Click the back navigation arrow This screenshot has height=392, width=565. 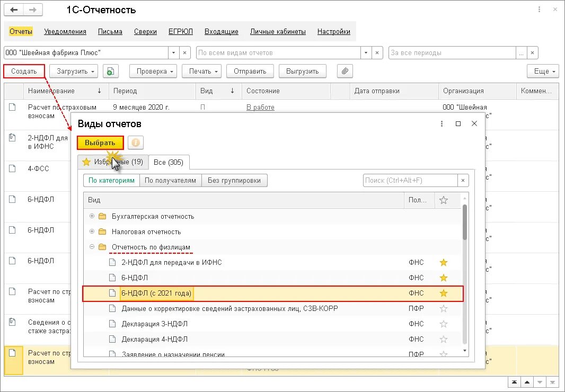(x=14, y=10)
